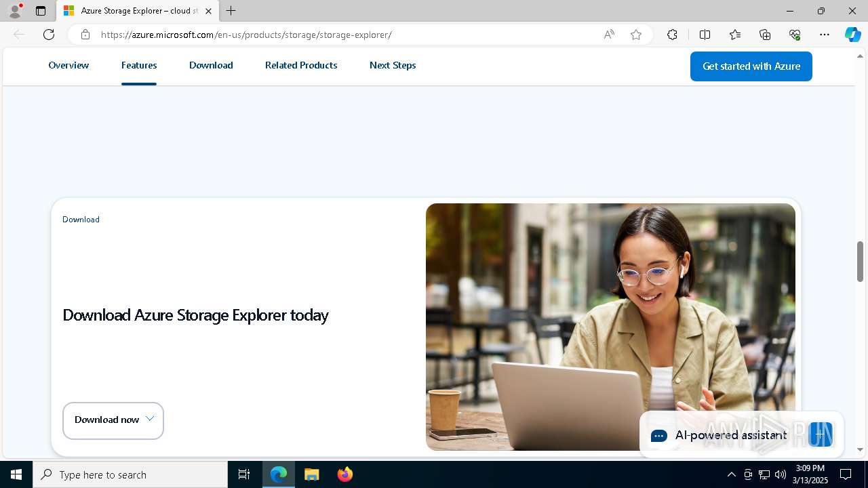
Task: Open the network status icon
Action: coord(764,474)
